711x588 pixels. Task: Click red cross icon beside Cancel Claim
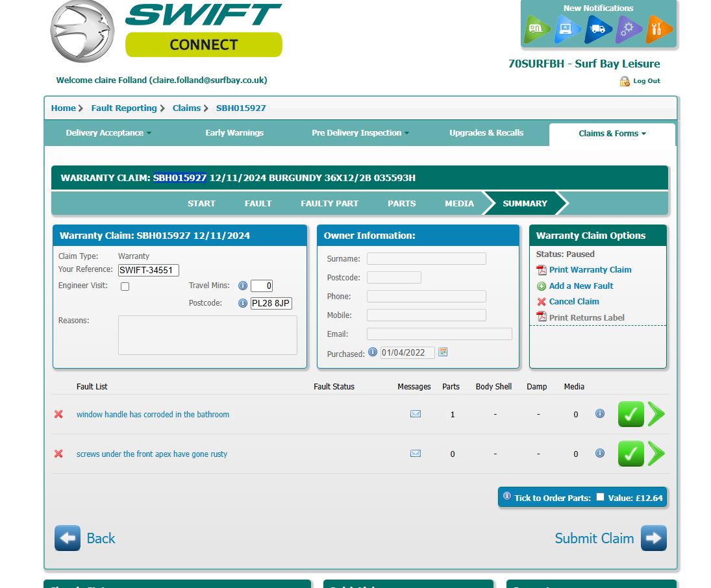pos(542,302)
